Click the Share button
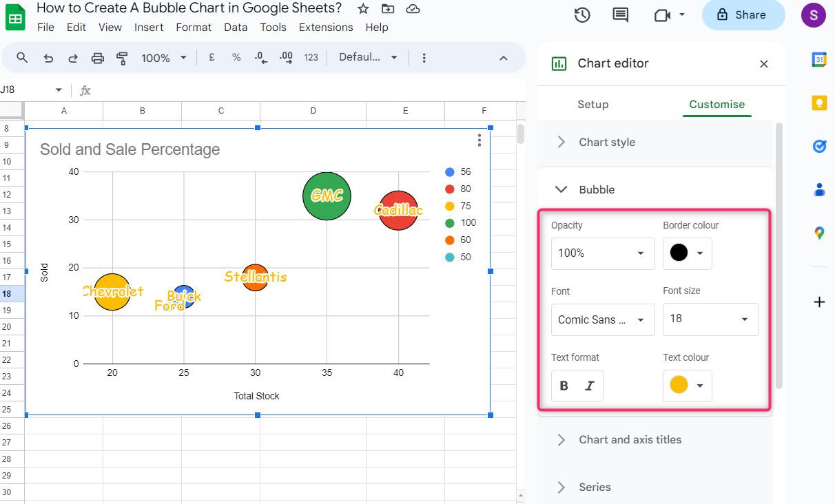 (x=743, y=15)
